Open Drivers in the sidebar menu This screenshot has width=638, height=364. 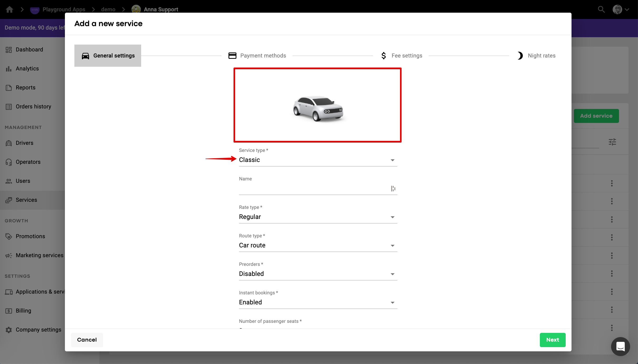point(25,143)
